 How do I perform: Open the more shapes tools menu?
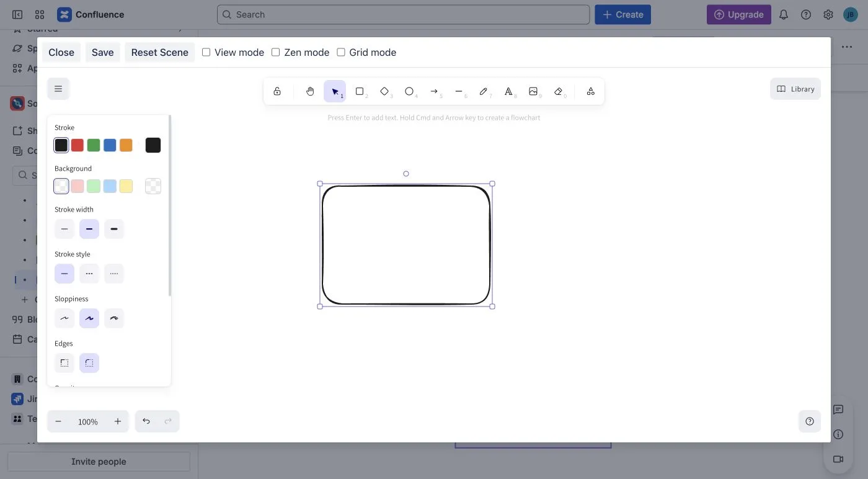pyautogui.click(x=590, y=91)
